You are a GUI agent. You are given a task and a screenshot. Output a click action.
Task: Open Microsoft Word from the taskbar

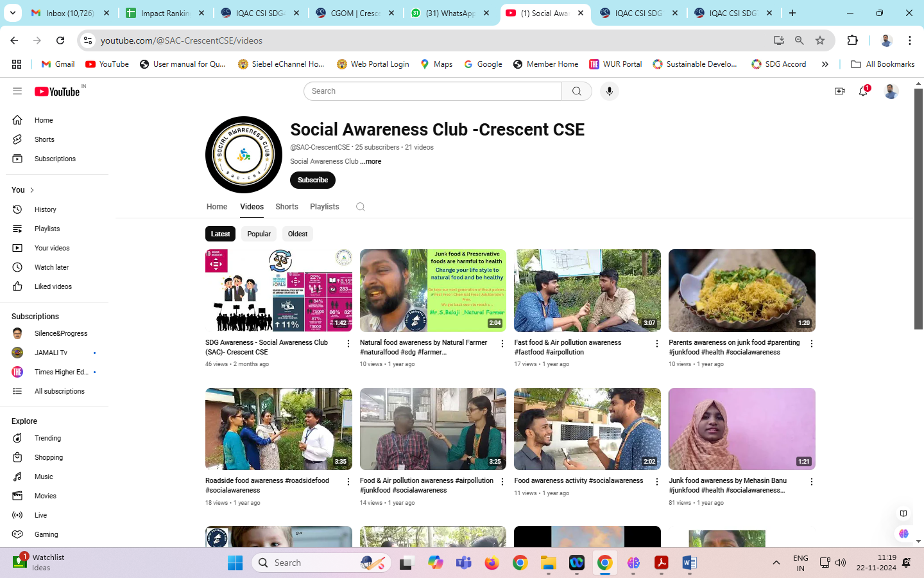point(689,563)
